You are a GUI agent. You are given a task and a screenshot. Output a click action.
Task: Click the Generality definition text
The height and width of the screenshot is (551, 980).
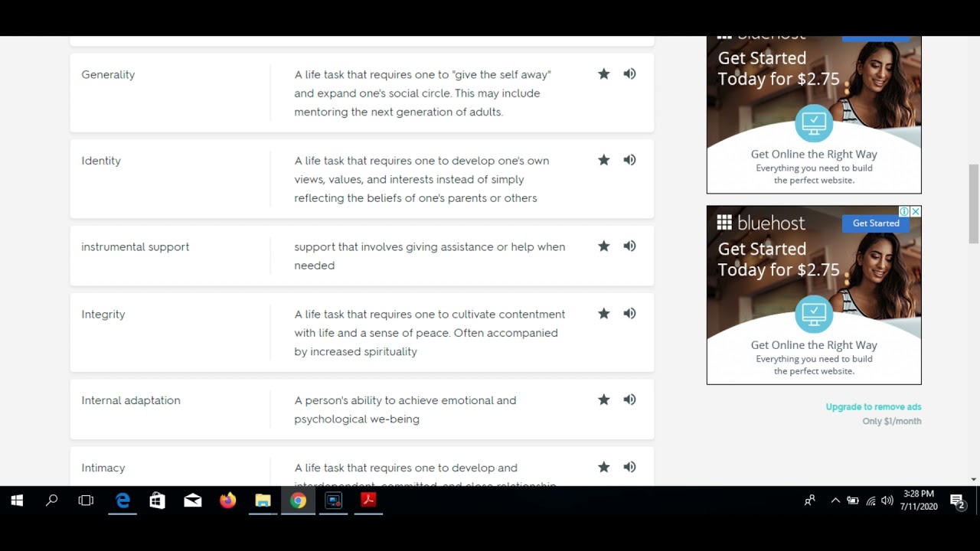423,93
